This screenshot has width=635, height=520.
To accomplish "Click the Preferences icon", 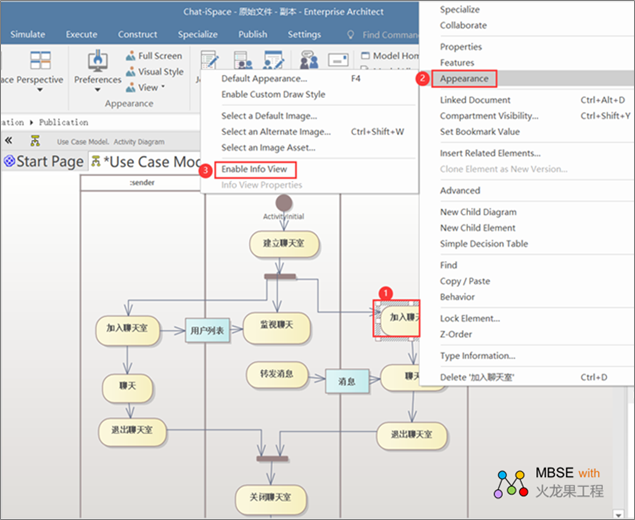I will tap(98, 60).
